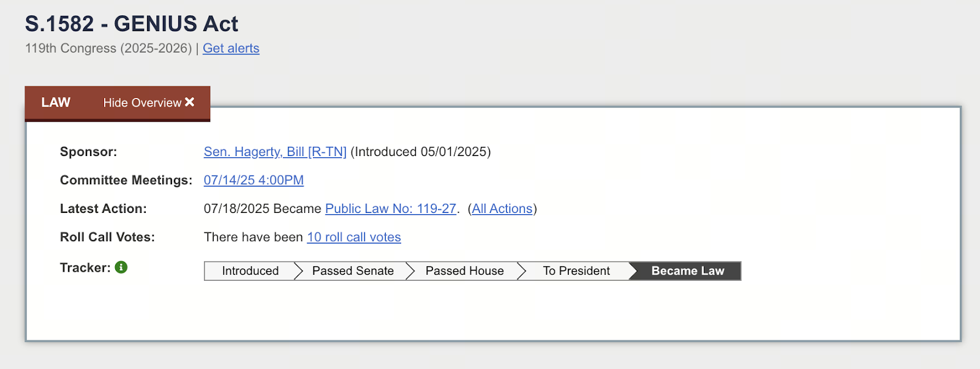980x369 pixels.
Task: Click the Passed Senate tracker step
Action: [353, 271]
